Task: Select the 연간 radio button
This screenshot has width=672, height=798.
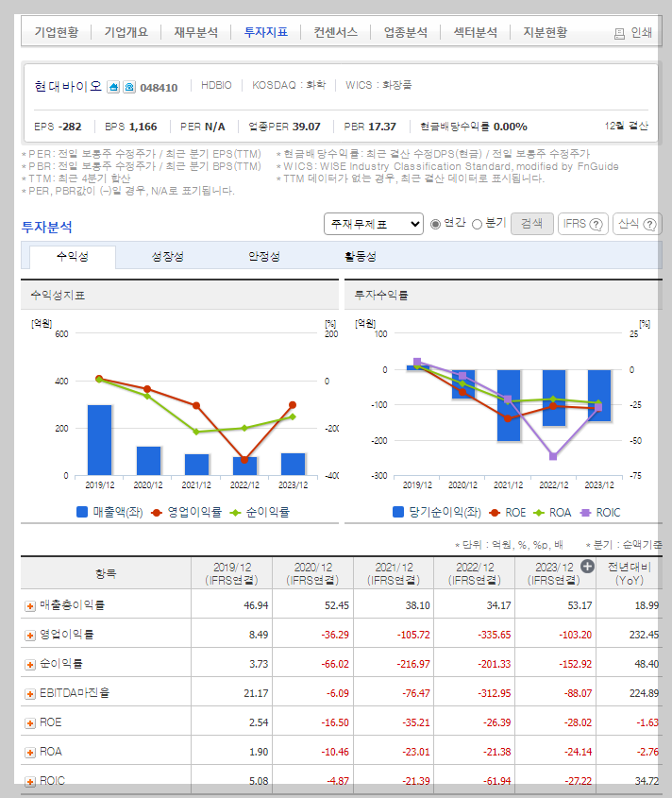Action: click(435, 224)
